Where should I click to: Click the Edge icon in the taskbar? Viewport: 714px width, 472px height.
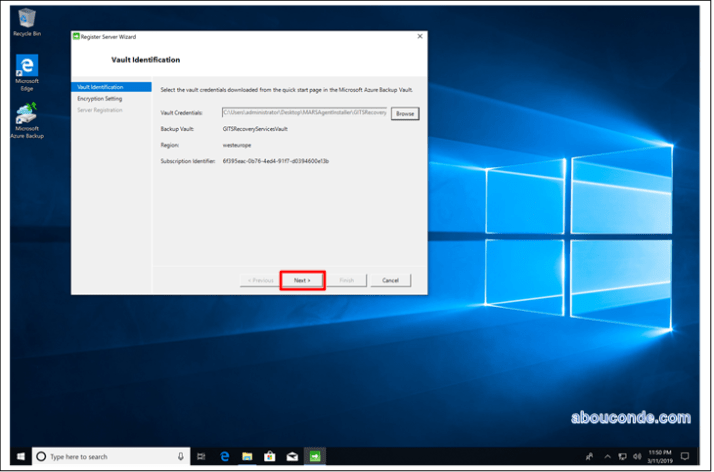click(x=225, y=456)
